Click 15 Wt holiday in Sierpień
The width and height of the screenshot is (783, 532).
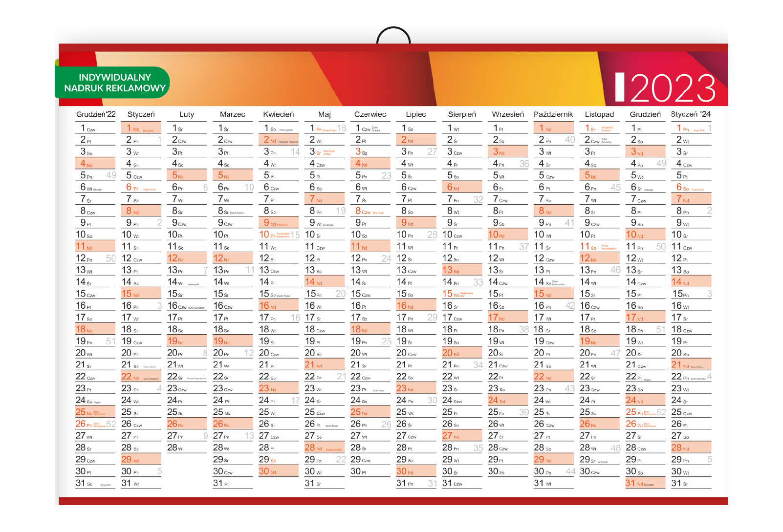pos(462,294)
